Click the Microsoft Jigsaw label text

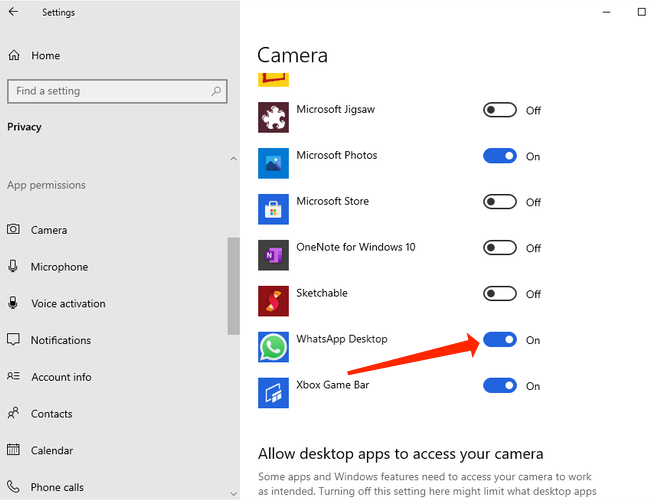[335, 109]
